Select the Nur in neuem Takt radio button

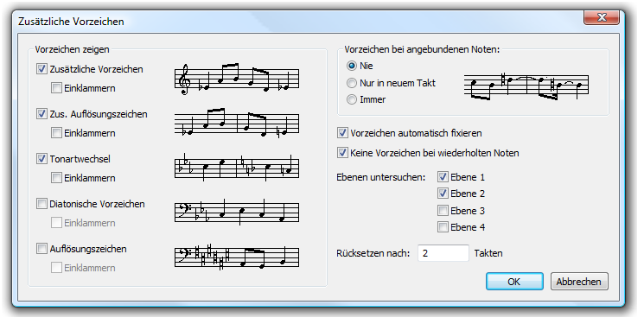352,83
